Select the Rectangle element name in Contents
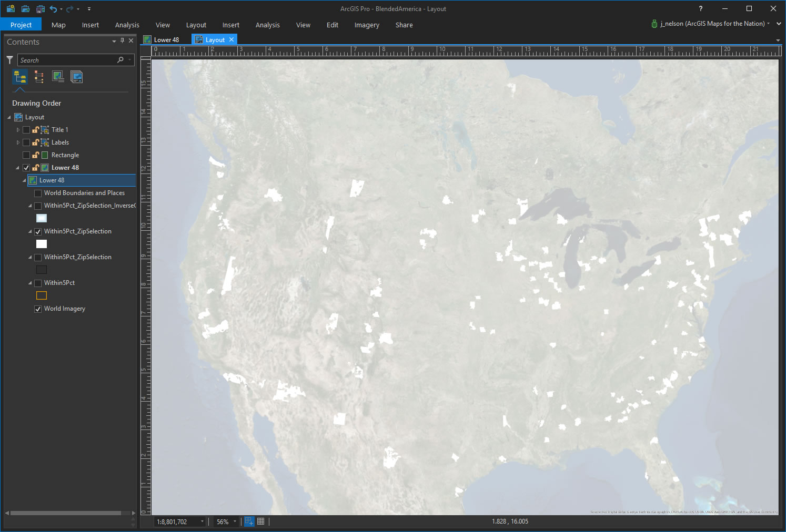The width and height of the screenshot is (786, 532). (65, 155)
